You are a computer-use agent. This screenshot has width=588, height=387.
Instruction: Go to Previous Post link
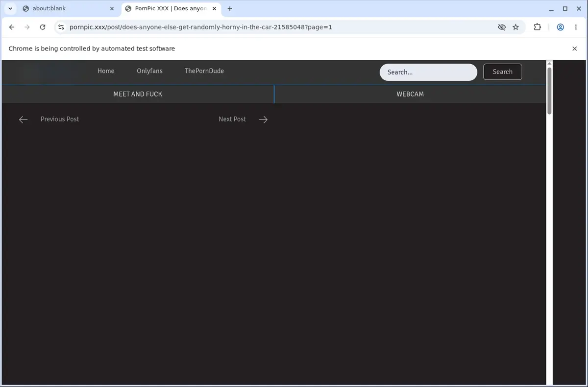[60, 119]
